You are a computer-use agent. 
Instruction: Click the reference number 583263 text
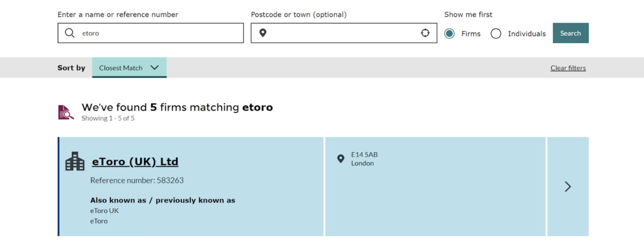(x=137, y=180)
